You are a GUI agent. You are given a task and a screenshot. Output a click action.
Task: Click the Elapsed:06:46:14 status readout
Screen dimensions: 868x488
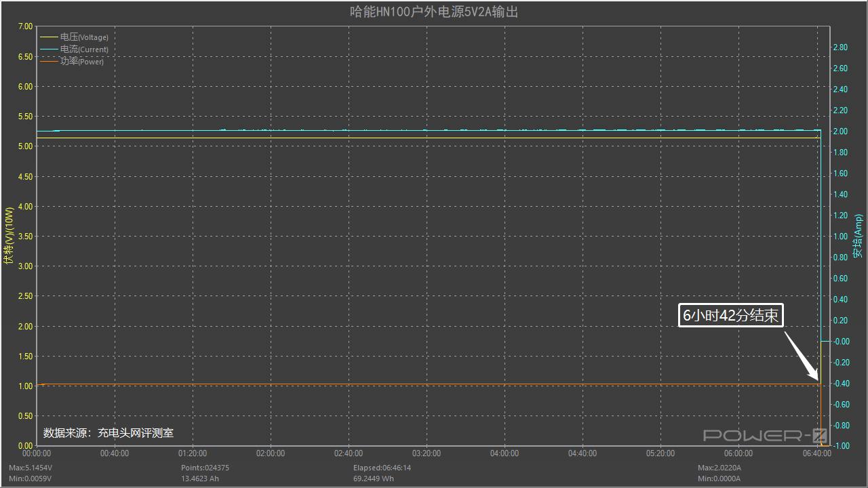(x=382, y=468)
